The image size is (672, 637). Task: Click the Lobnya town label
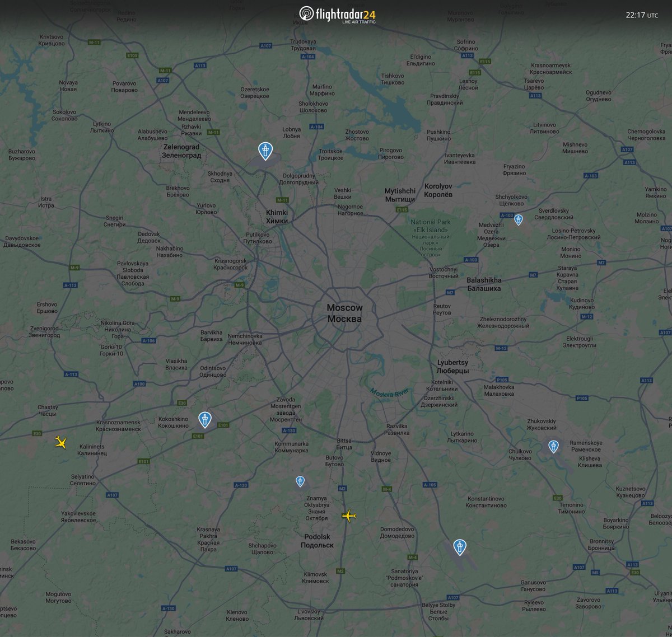pyautogui.click(x=291, y=133)
